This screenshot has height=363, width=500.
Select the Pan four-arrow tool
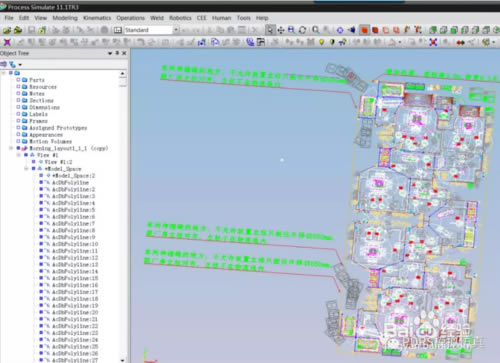(x=281, y=30)
